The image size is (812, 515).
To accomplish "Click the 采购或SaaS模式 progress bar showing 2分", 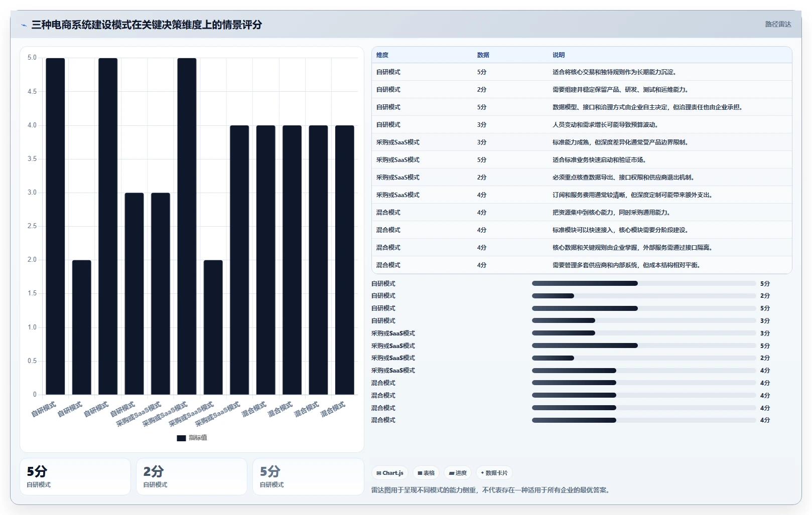I will pos(644,358).
